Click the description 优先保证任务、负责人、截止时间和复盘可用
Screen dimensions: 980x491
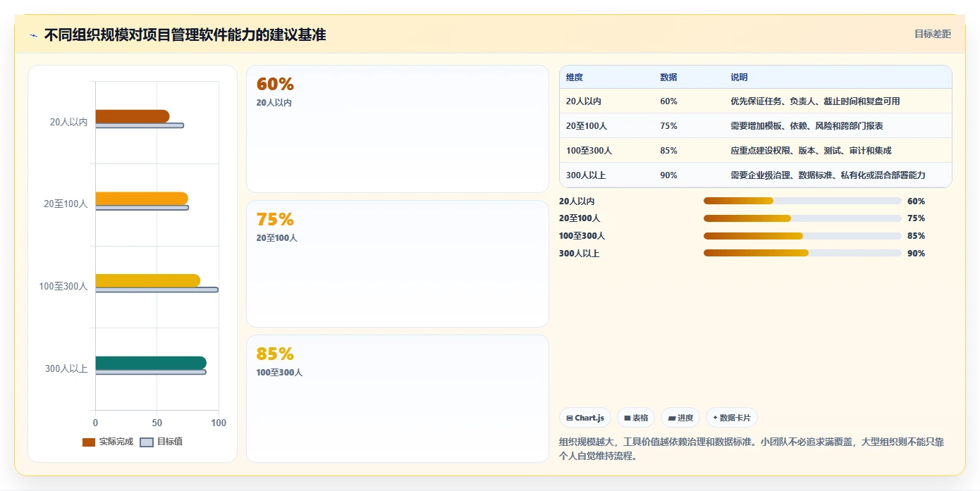[x=815, y=101]
